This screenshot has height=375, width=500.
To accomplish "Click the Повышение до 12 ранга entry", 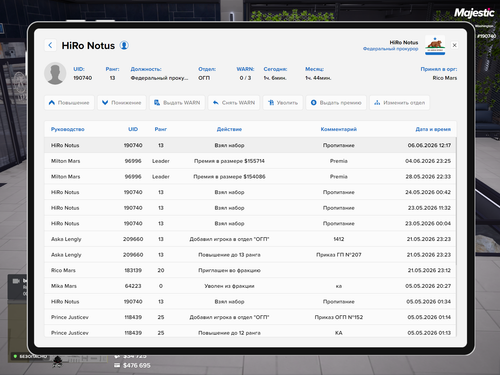I will (x=229, y=333).
